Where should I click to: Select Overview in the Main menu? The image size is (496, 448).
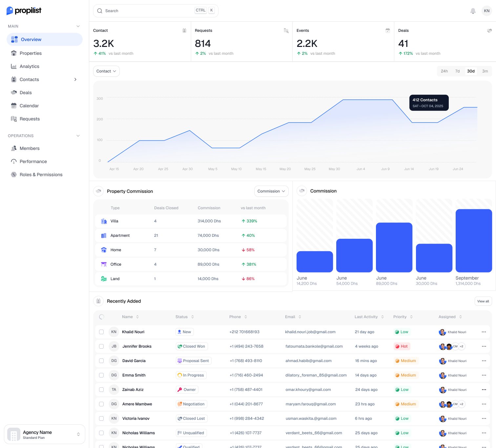[x=31, y=39]
